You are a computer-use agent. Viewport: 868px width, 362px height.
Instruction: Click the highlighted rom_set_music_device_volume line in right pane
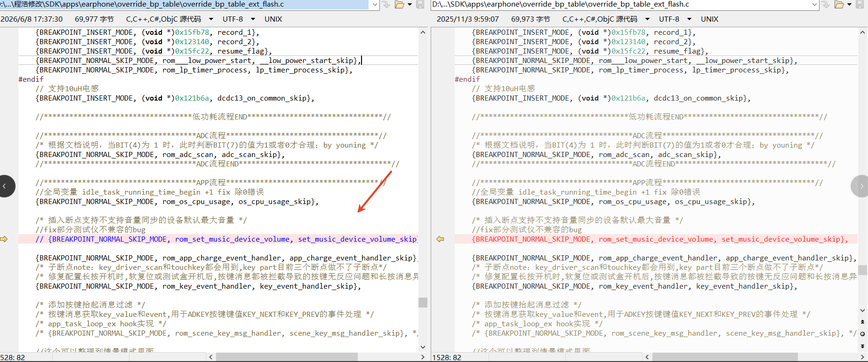tap(656, 239)
